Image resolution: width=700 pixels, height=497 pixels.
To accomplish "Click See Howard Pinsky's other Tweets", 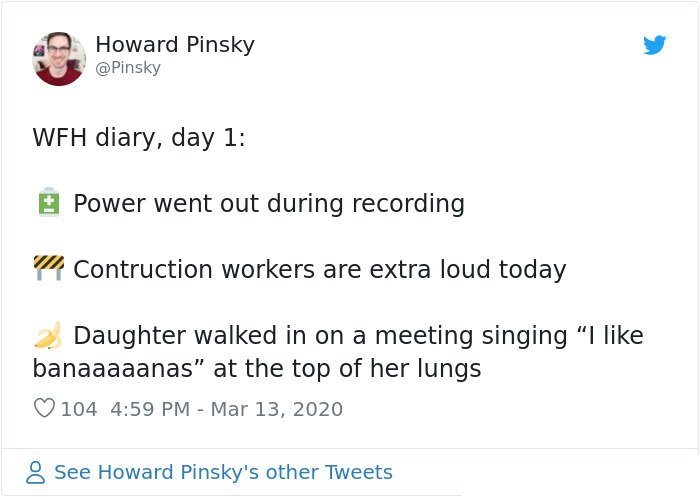I will click(223, 472).
